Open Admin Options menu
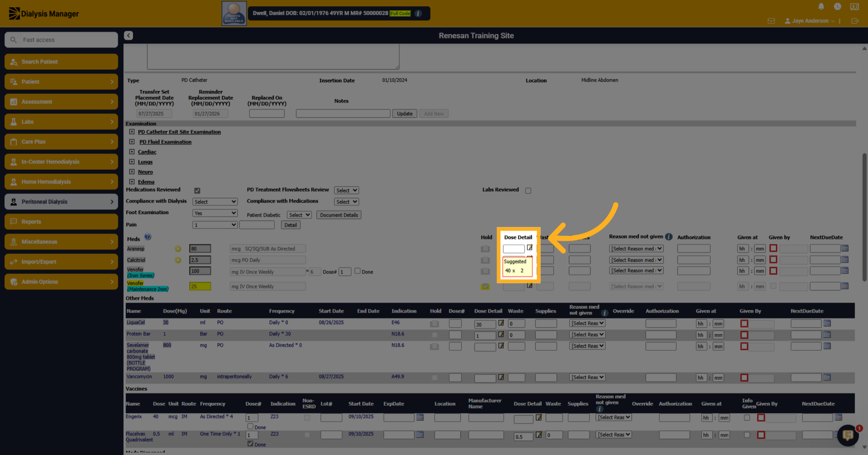Image resolution: width=868 pixels, height=455 pixels. 61,282
